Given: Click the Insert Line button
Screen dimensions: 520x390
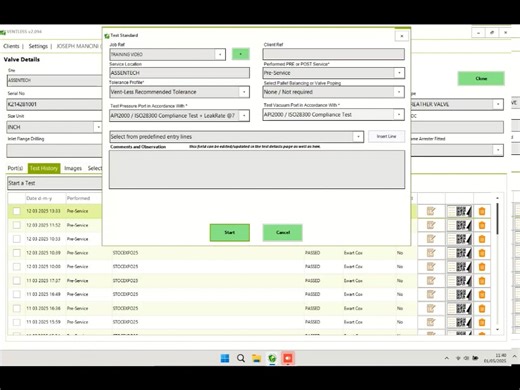Looking at the screenshot, I should click(386, 136).
